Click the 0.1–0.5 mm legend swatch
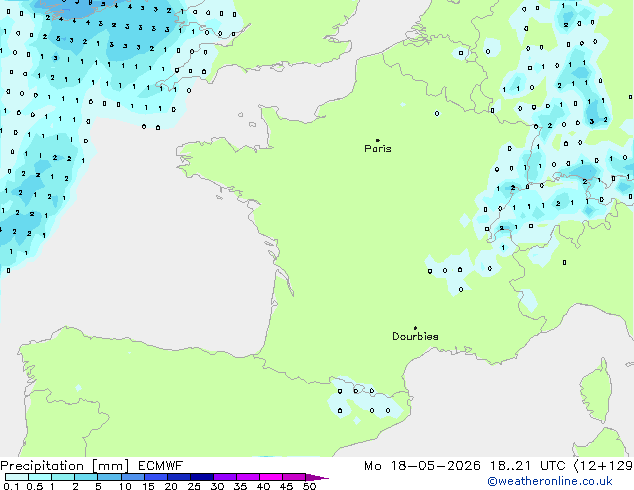This screenshot has width=634, height=490. click(17, 477)
